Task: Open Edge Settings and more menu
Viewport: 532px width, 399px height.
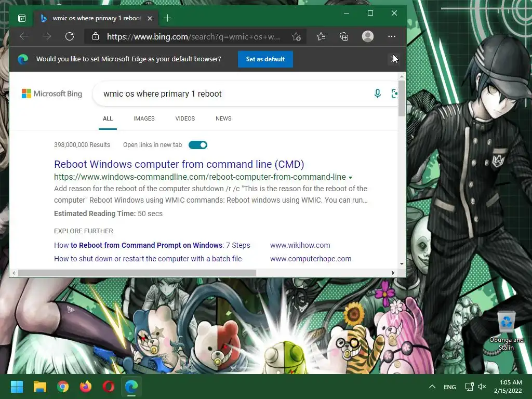Action: click(x=392, y=36)
